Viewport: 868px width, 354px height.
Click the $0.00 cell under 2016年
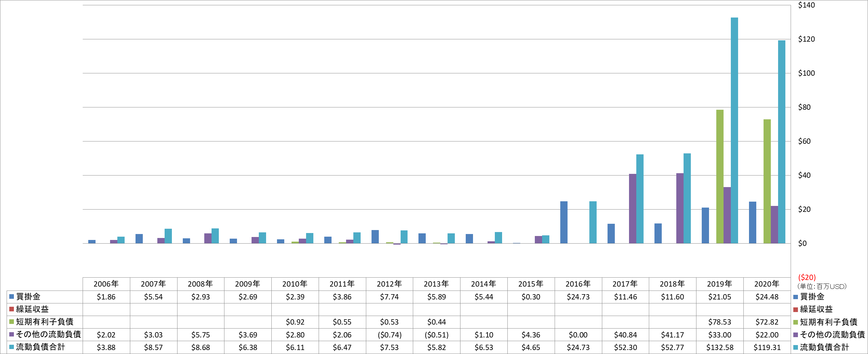point(578,335)
